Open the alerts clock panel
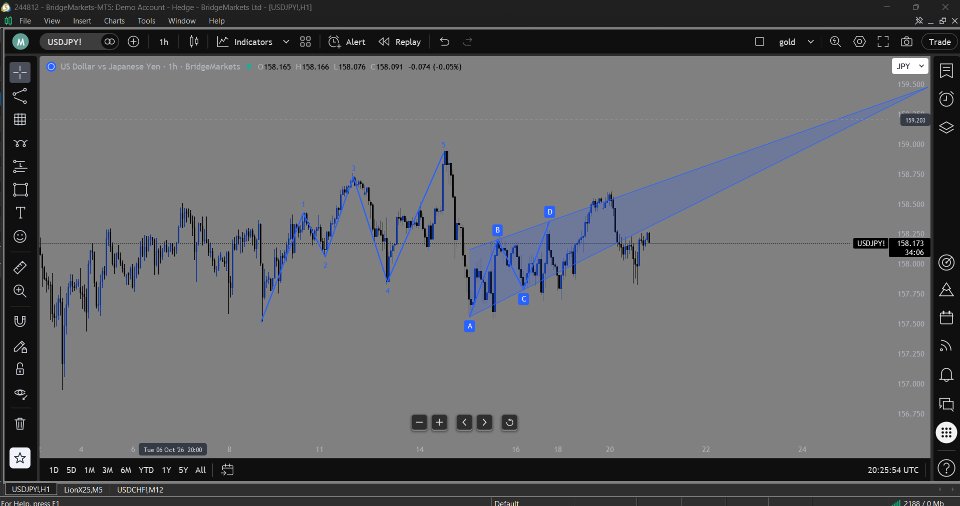Image resolution: width=960 pixels, height=506 pixels. [x=946, y=99]
